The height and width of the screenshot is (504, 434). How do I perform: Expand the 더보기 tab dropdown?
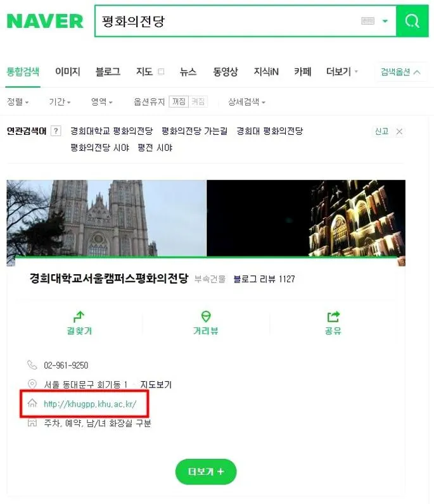[x=342, y=72]
